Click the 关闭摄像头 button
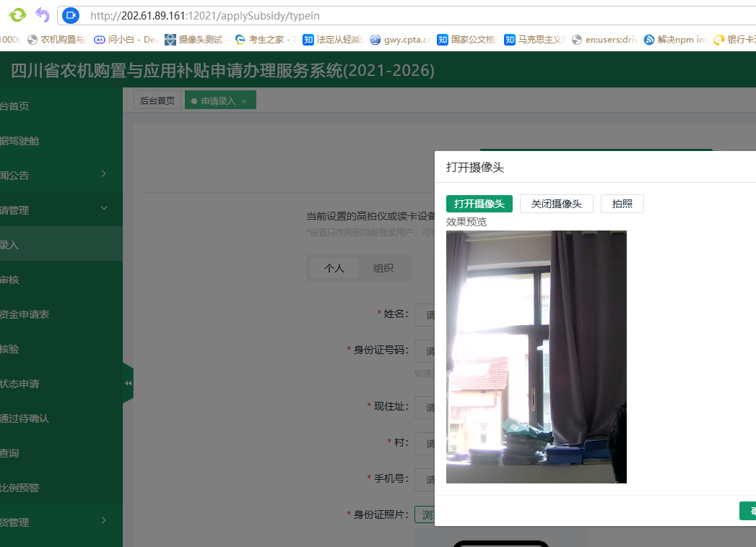Image resolution: width=756 pixels, height=547 pixels. [x=557, y=204]
